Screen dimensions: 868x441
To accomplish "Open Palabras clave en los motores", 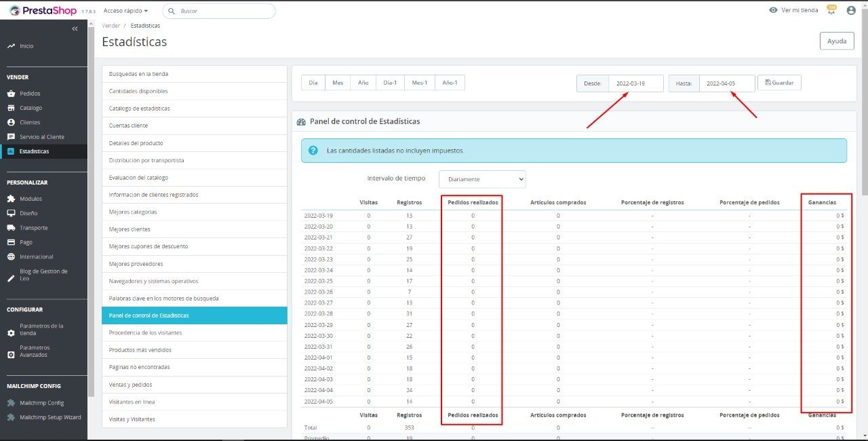I will point(195,299).
